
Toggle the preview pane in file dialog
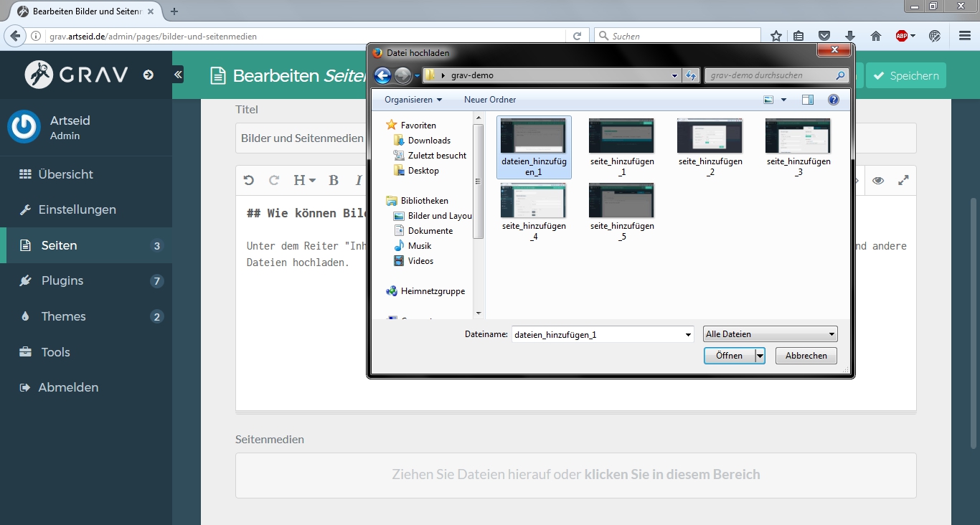[x=808, y=100]
